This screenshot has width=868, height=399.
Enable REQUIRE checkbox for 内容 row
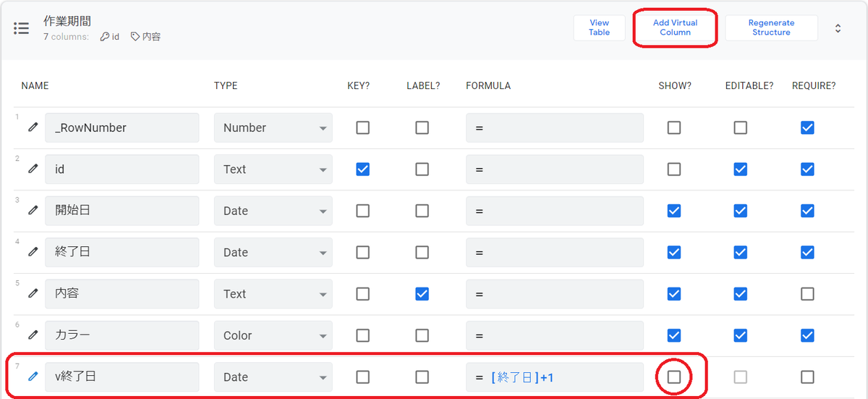807,293
